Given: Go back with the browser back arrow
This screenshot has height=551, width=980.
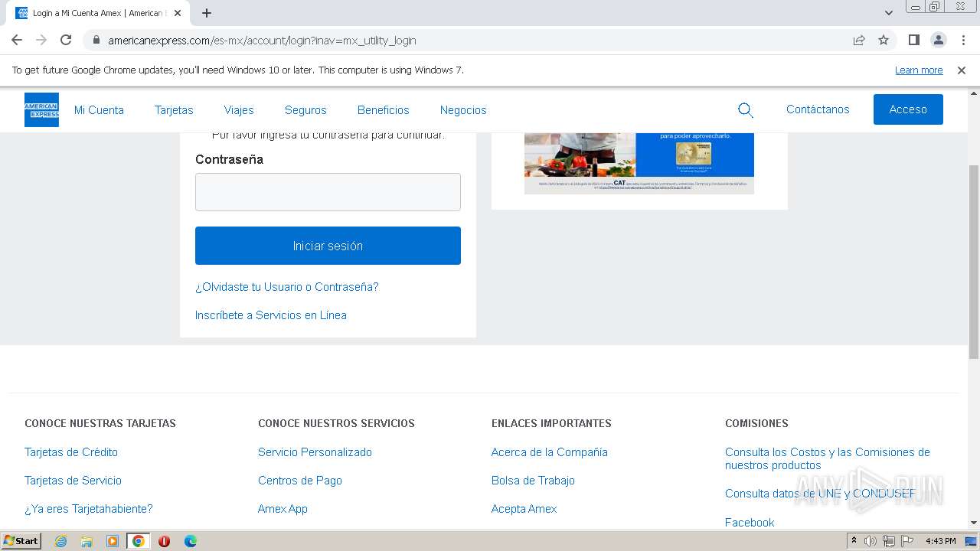Looking at the screenshot, I should (17, 40).
